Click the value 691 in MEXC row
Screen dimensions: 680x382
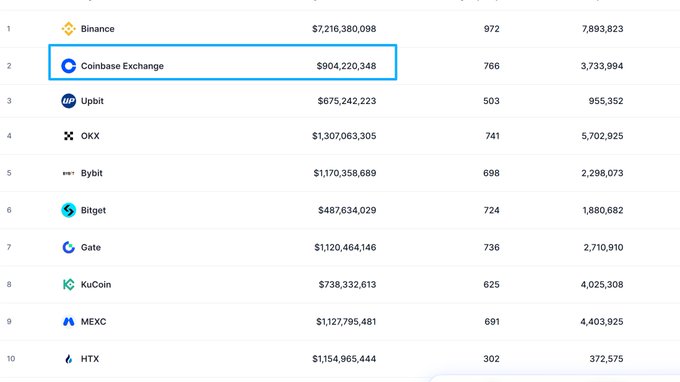click(492, 322)
